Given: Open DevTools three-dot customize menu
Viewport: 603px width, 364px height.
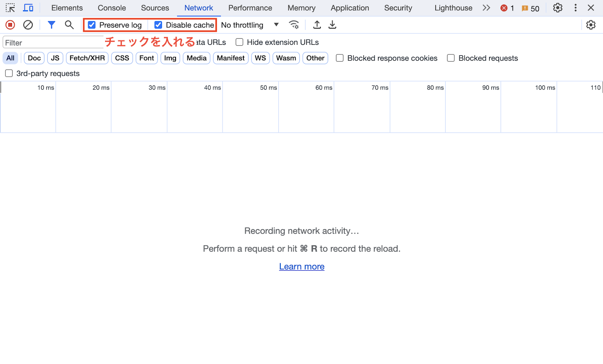Looking at the screenshot, I should [575, 8].
